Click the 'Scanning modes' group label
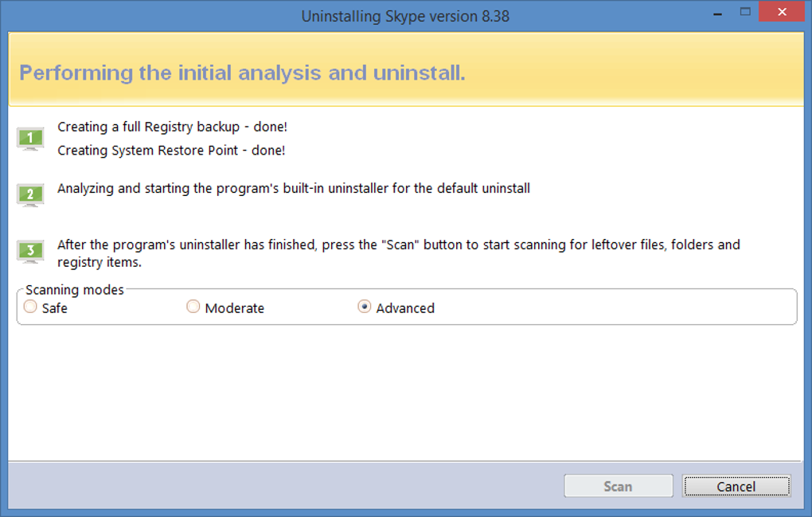Image resolution: width=812 pixels, height=517 pixels. pos(75,290)
